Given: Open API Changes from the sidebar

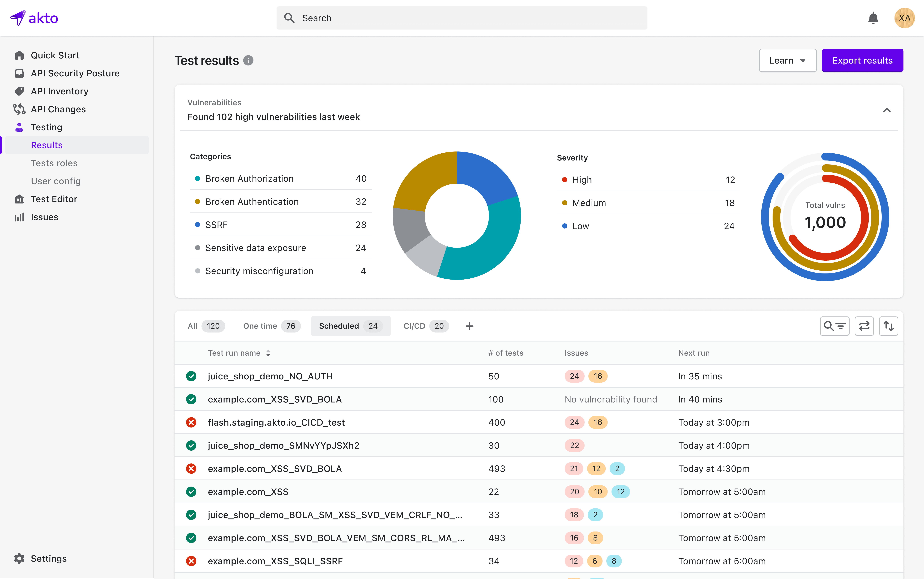Looking at the screenshot, I should coord(58,109).
